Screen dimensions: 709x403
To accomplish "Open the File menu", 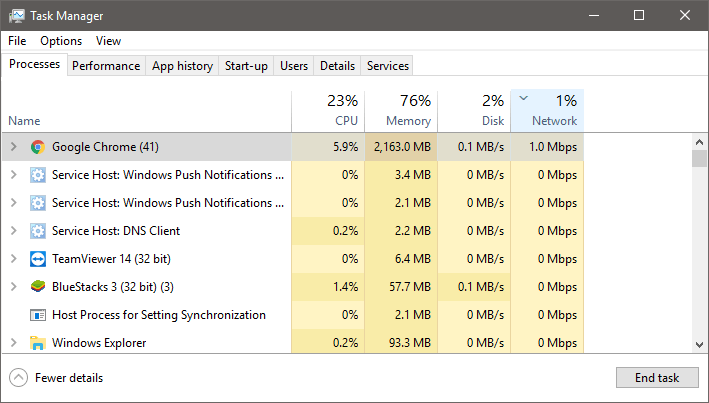I will (x=17, y=41).
